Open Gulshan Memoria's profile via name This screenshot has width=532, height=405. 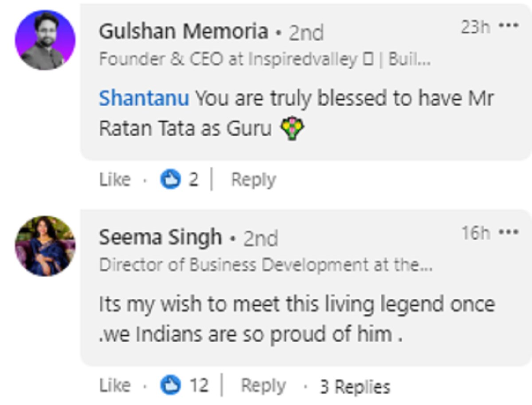pyautogui.click(x=183, y=32)
